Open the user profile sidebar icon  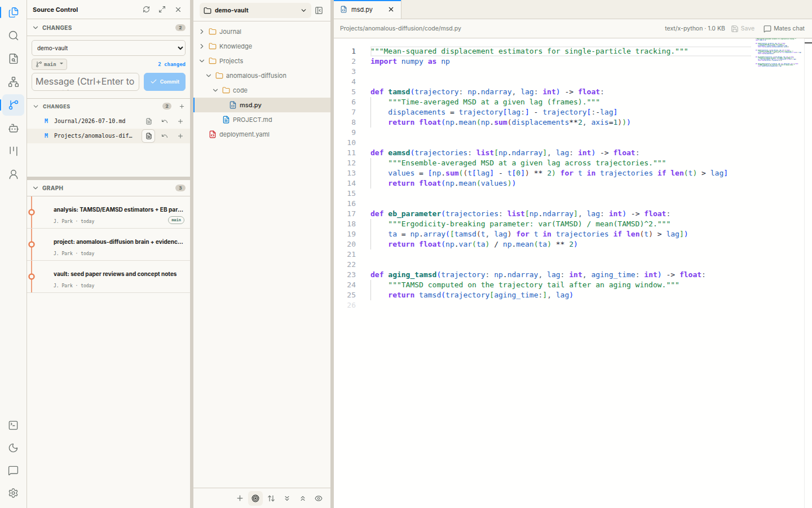click(x=14, y=174)
